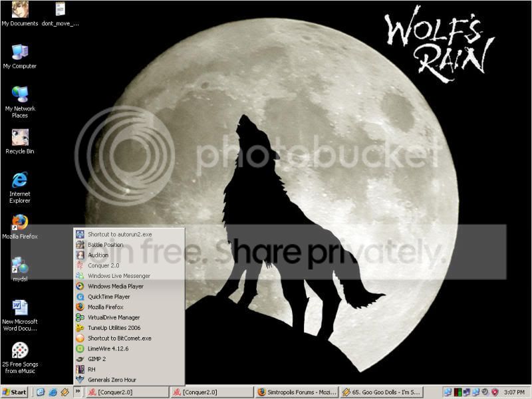The width and height of the screenshot is (532, 399).
Task: Click the Mozilla Firefox entry in the popup list
Action: click(129, 307)
